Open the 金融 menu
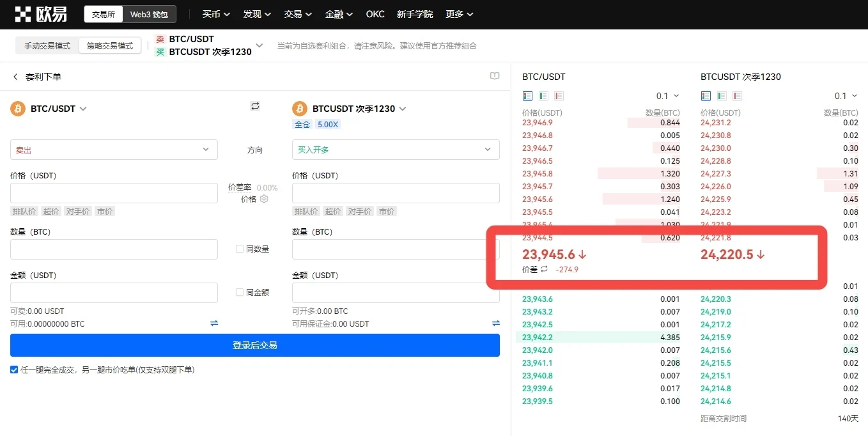868x436 pixels. (x=339, y=14)
